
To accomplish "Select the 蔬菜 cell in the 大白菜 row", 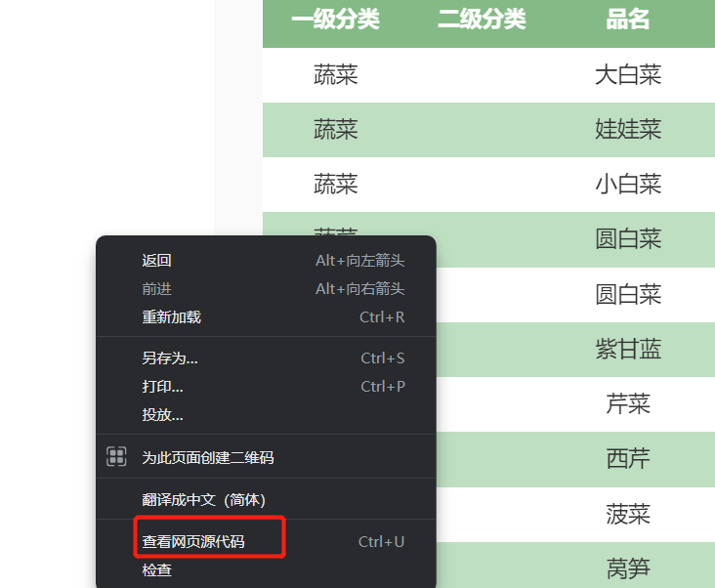I will pyautogui.click(x=336, y=75).
